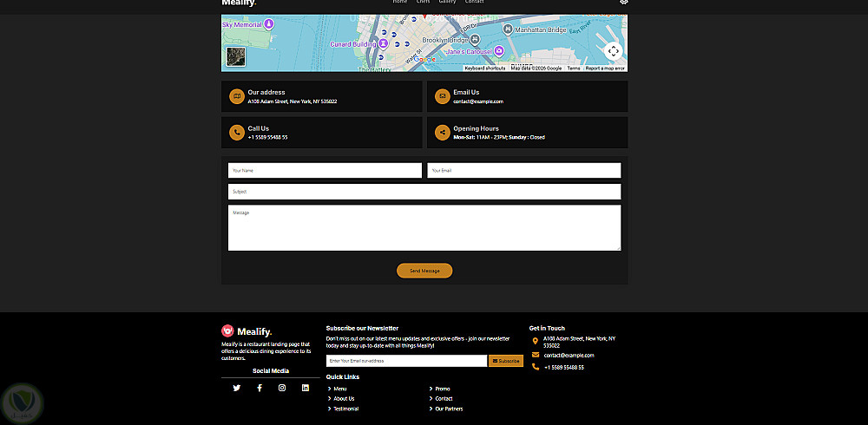Click the Quick Links heading
This screenshot has width=868, height=425.
[x=343, y=376]
